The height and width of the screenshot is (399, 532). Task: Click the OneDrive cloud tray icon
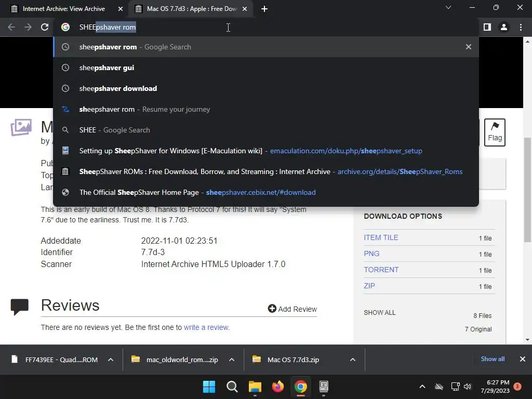pyautogui.click(x=439, y=387)
